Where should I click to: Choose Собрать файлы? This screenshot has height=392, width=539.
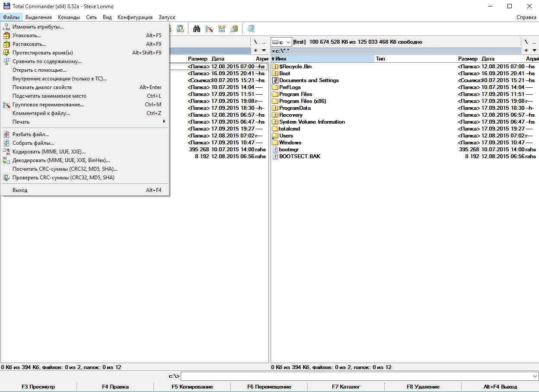pyautogui.click(x=85, y=143)
